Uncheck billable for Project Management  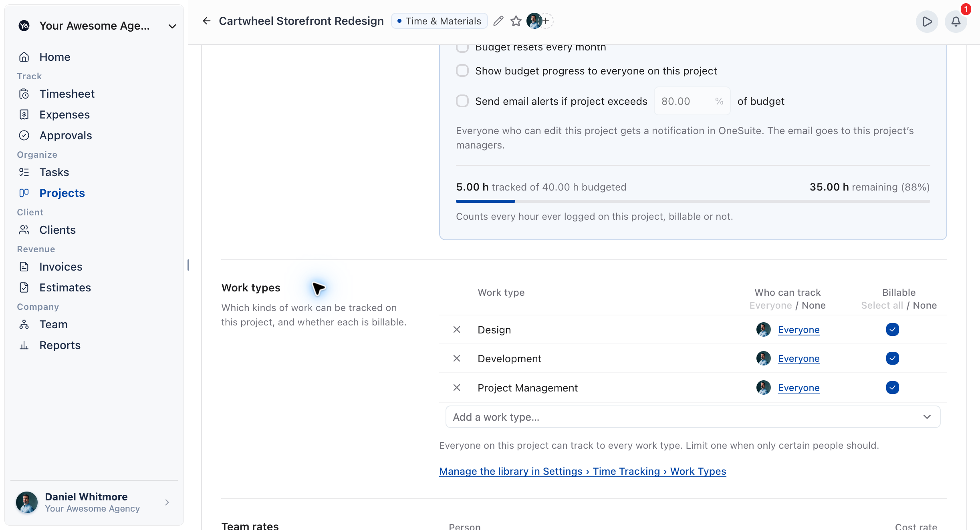pyautogui.click(x=892, y=387)
